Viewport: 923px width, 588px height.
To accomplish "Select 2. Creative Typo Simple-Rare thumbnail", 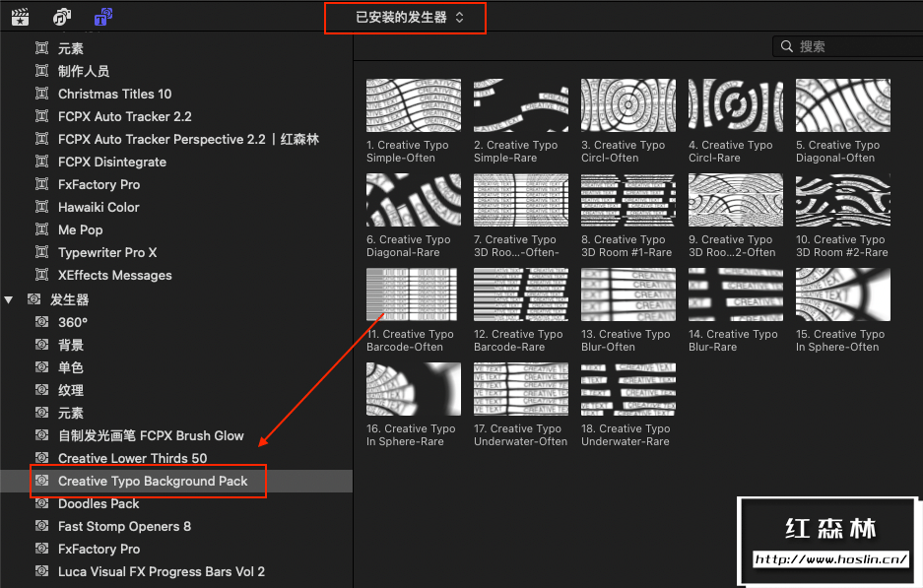I will (521, 105).
